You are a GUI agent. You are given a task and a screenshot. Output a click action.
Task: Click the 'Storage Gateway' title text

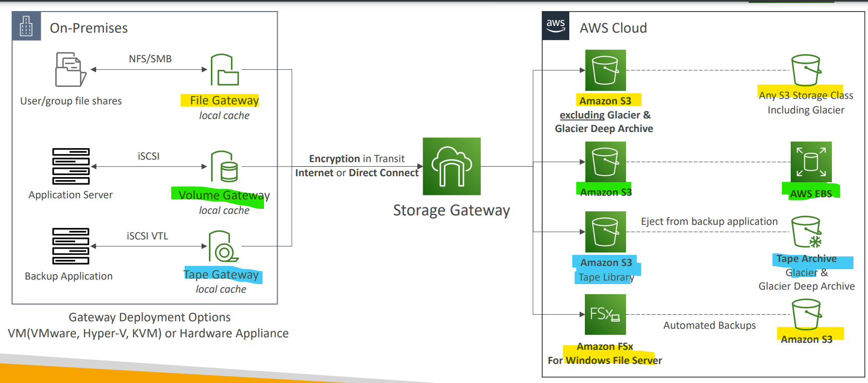point(451,210)
